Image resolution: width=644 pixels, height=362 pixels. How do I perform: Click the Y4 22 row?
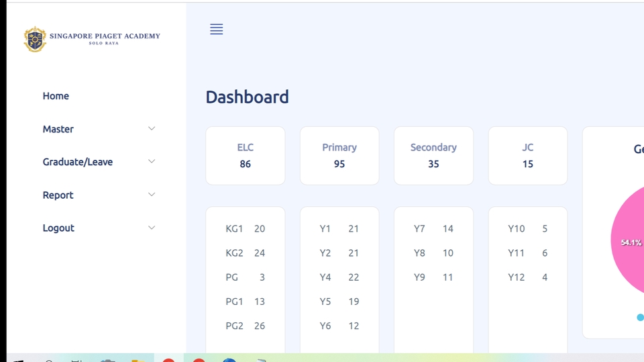pos(339,277)
